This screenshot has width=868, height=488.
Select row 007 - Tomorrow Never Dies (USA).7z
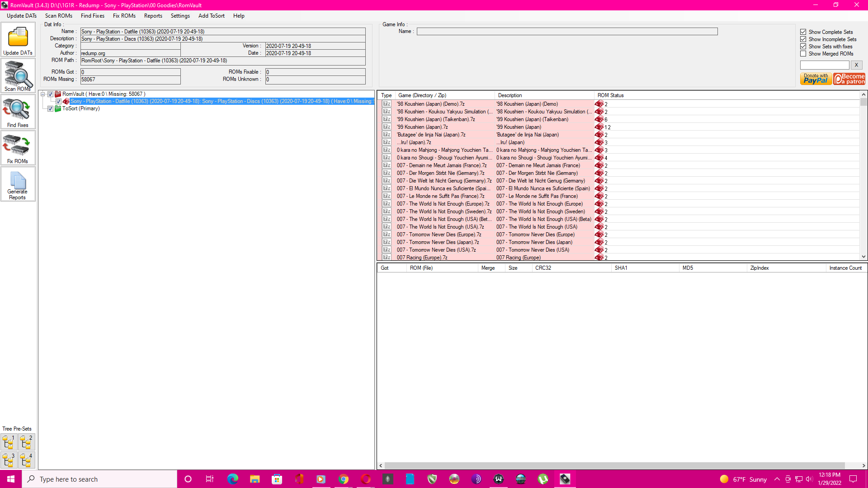(x=618, y=250)
